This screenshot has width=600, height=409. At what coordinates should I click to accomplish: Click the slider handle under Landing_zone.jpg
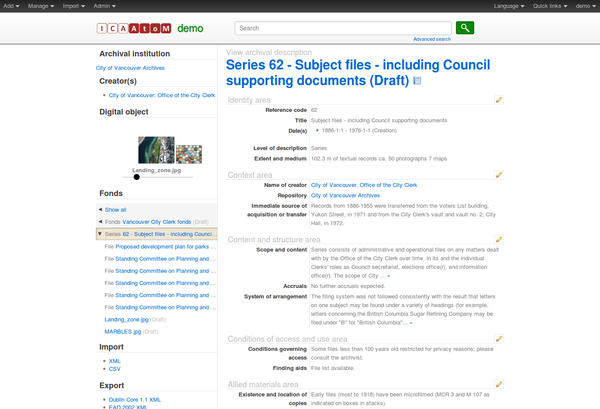tap(136, 176)
